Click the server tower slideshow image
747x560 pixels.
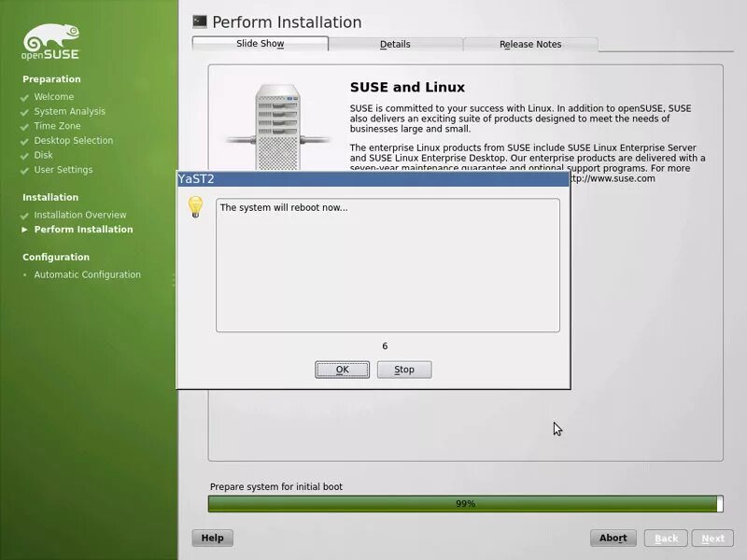(x=277, y=128)
